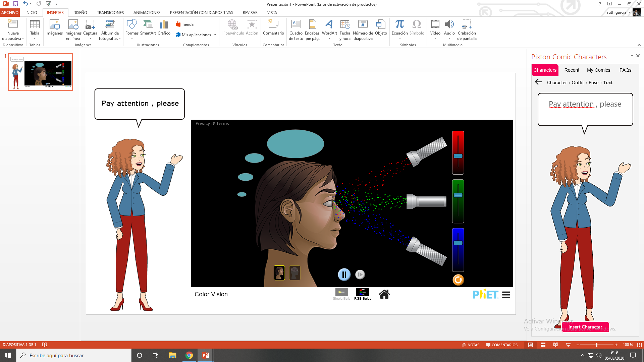This screenshot has height=362, width=644.
Task: Select slide 1 thumbnail in the panel
Action: pyautogui.click(x=40, y=72)
